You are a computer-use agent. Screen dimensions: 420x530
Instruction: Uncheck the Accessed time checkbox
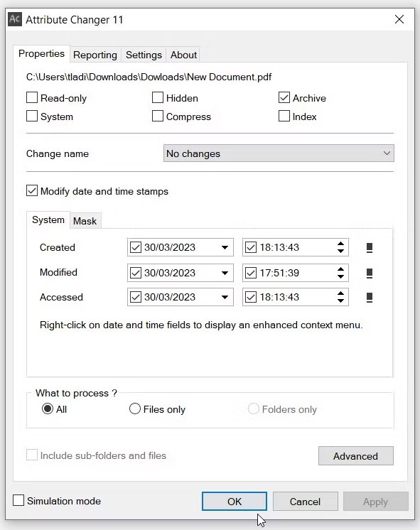(251, 297)
